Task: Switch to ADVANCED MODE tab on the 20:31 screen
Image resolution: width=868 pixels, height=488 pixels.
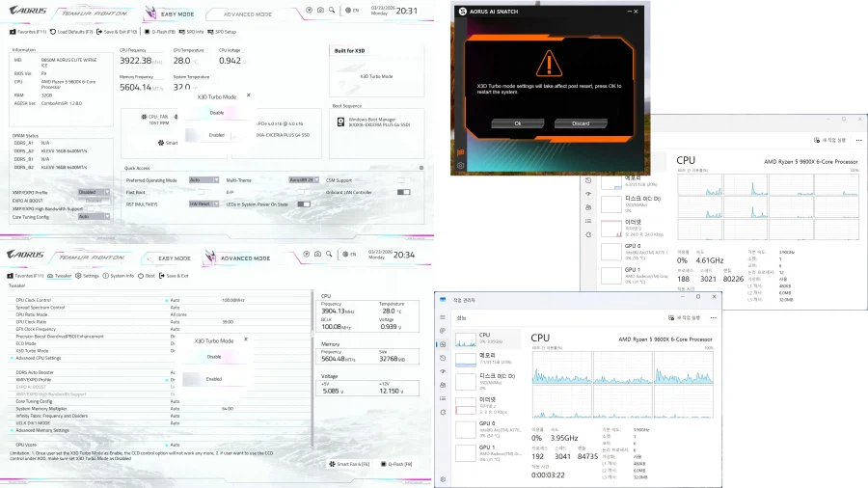Action: pos(248,14)
